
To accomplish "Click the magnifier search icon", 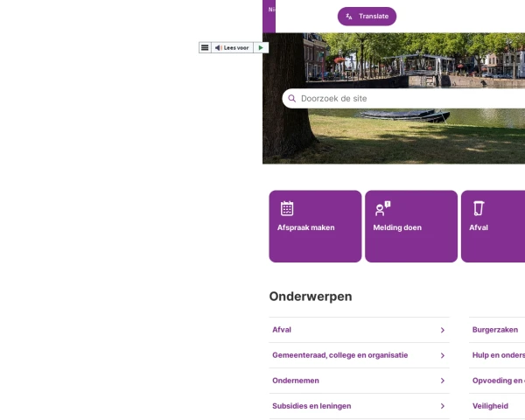I will [x=292, y=99].
